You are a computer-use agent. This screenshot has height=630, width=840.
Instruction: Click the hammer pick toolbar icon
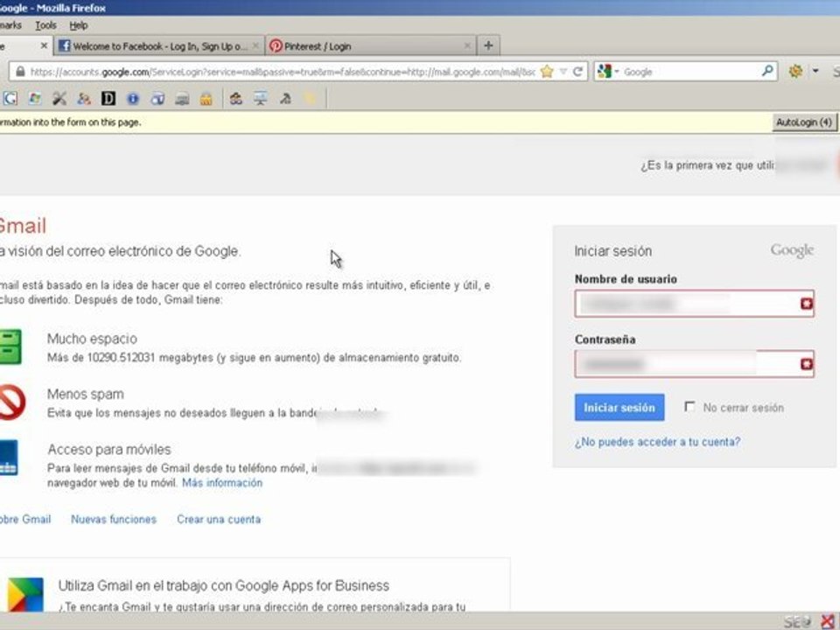pyautogui.click(x=285, y=99)
